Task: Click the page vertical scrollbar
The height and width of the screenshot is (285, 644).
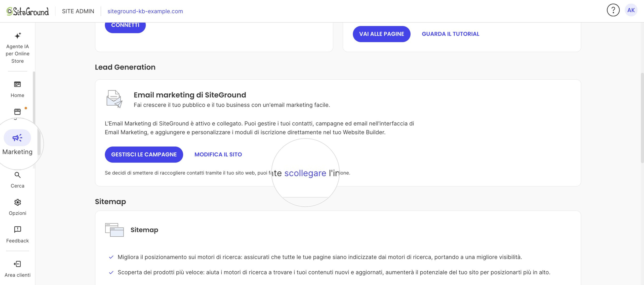Action: tap(642, 118)
